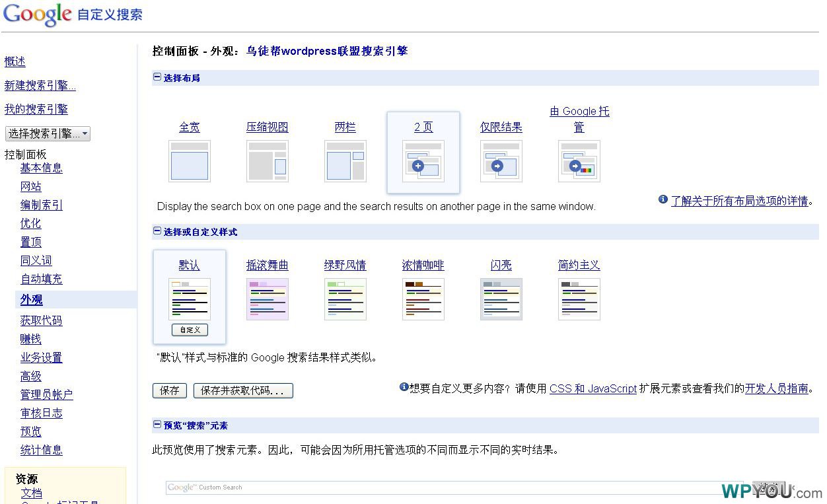
Task: Select the 2 页 layout thumbnail icon
Action: 423,161
